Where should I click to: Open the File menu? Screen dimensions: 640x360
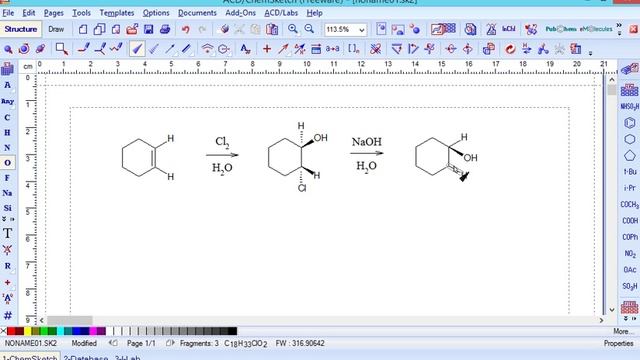pyautogui.click(x=8, y=13)
